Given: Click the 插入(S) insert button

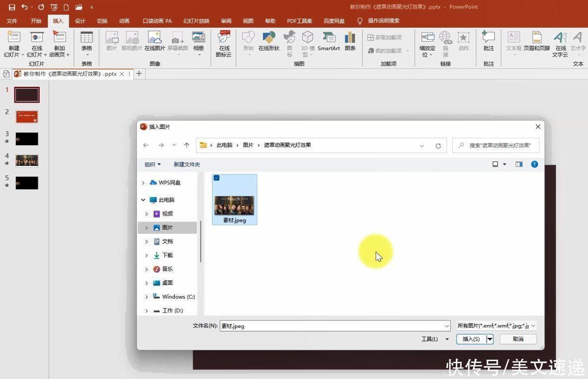Looking at the screenshot, I should (x=472, y=339).
